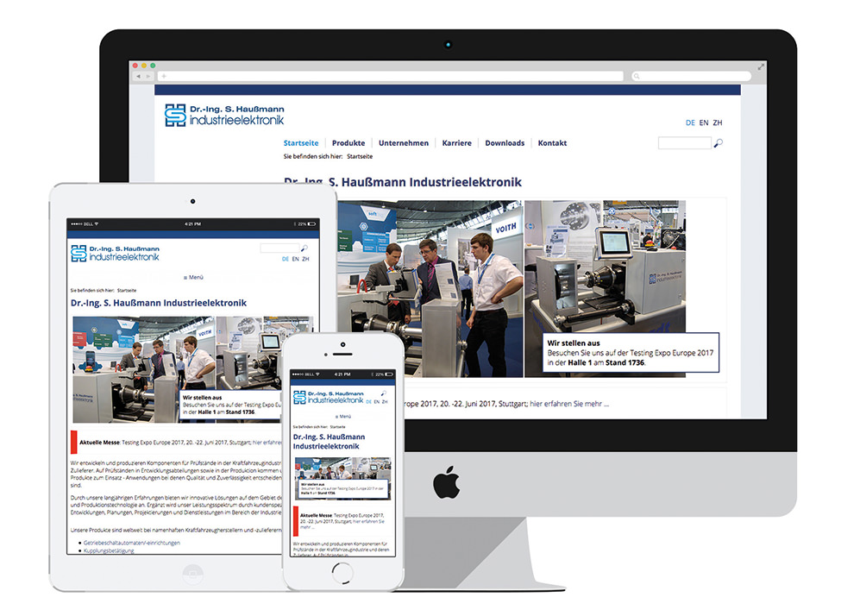Switch the tablet site language to DE
Screen dimensions: 866x616
click(286, 259)
